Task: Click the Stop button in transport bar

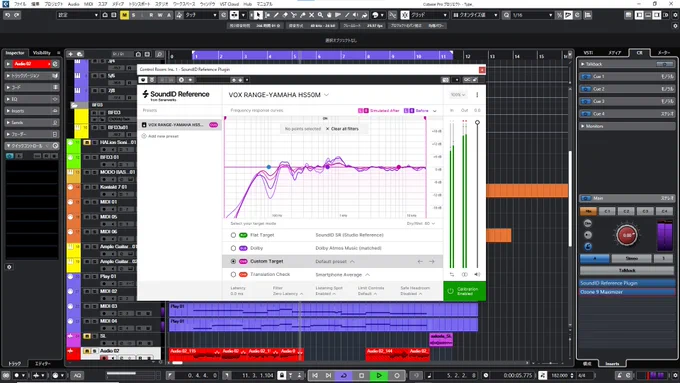Action: coord(361,376)
